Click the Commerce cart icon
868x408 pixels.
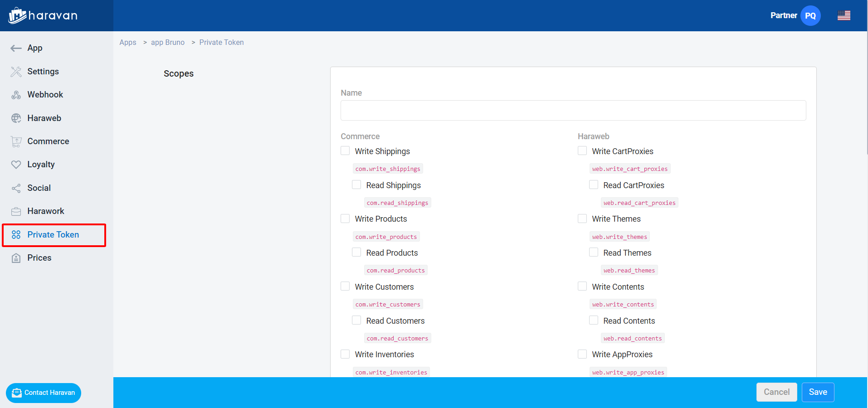click(16, 141)
